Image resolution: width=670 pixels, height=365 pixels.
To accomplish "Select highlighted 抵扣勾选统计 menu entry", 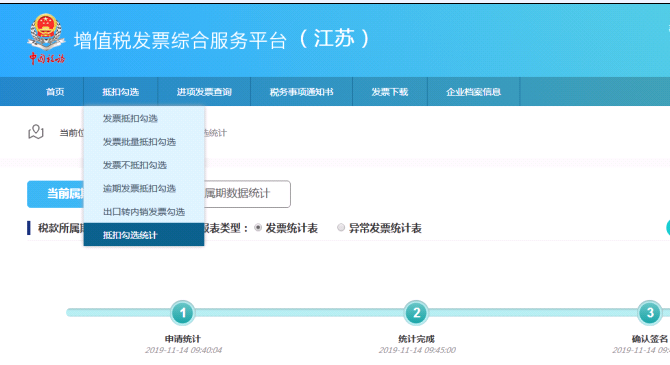I will pos(144,235).
